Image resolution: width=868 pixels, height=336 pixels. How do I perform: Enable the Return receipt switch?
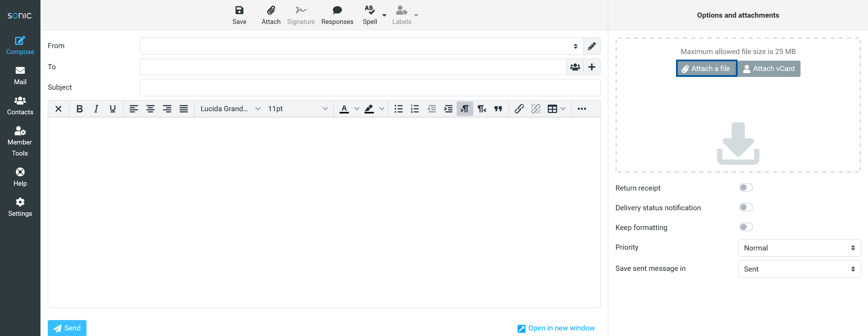pos(746,187)
